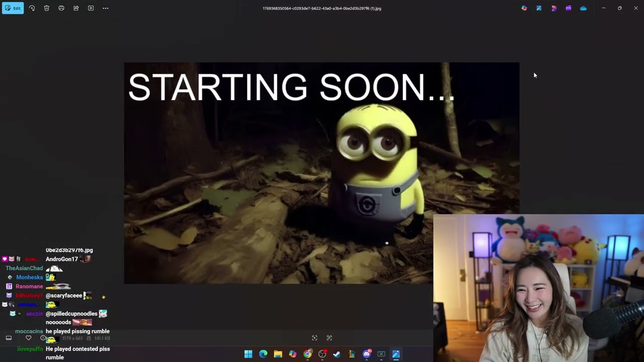644x362 pixels.
Task: Click the chat username TheAsianChad
Action: pyautogui.click(x=24, y=268)
